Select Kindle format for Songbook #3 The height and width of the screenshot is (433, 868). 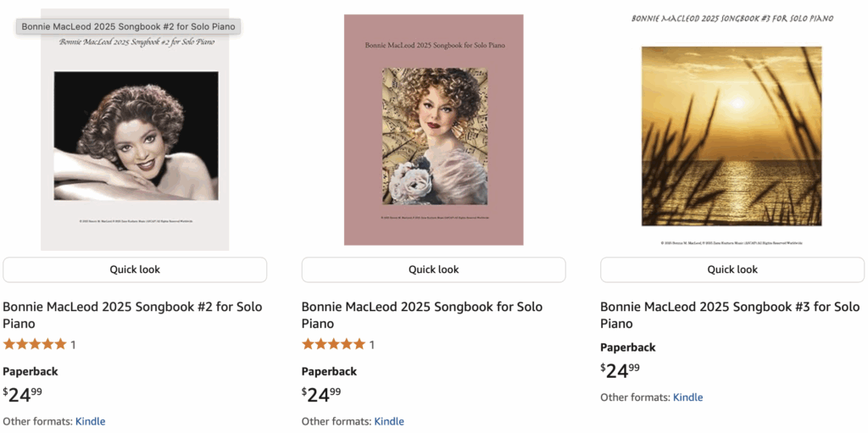coord(687,397)
